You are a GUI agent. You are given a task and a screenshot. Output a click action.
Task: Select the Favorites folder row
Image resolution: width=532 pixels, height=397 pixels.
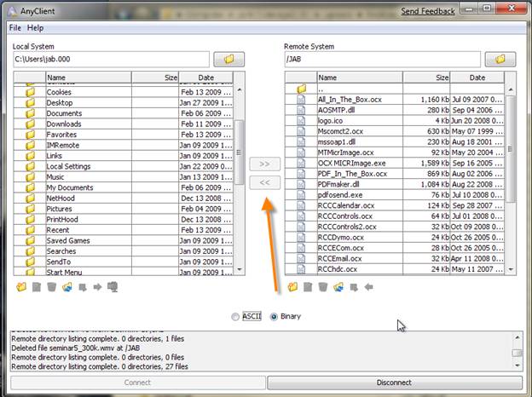(123, 135)
